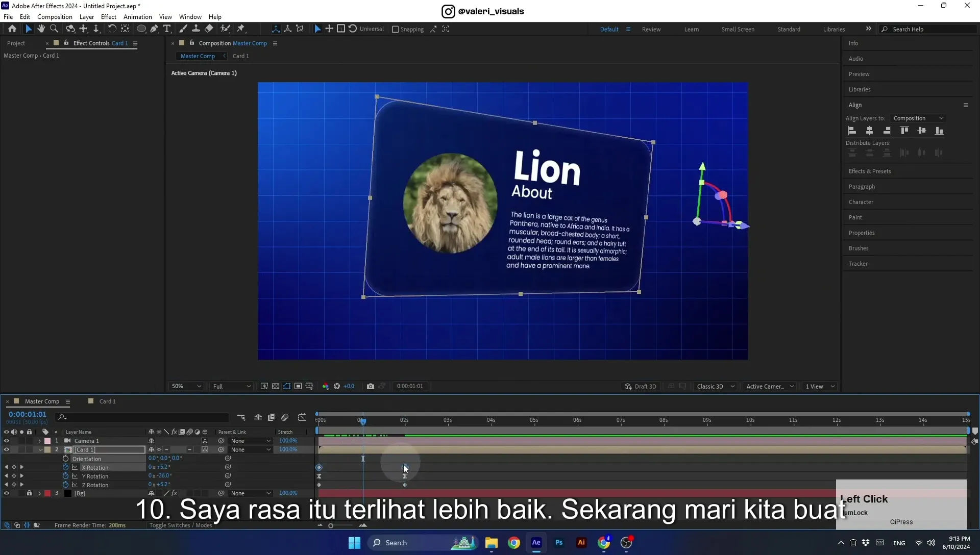Select the Pen tool
Viewport: 980px width, 555px height.
154,29
